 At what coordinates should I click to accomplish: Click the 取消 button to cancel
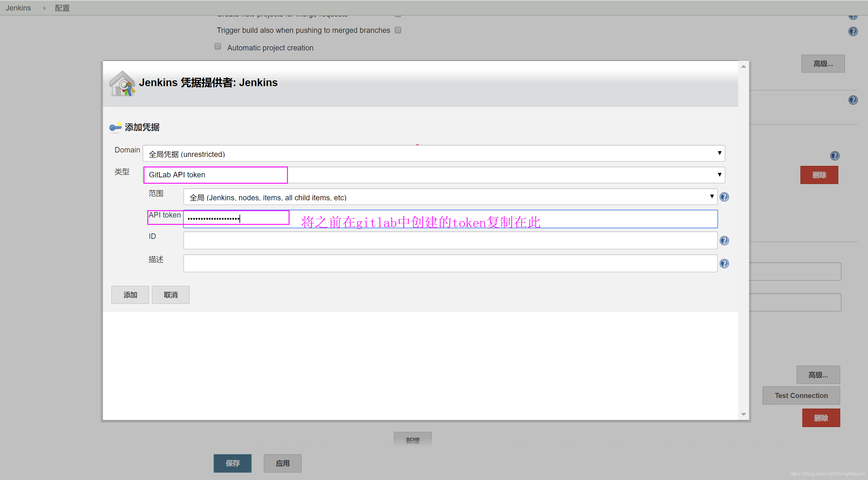coord(171,295)
